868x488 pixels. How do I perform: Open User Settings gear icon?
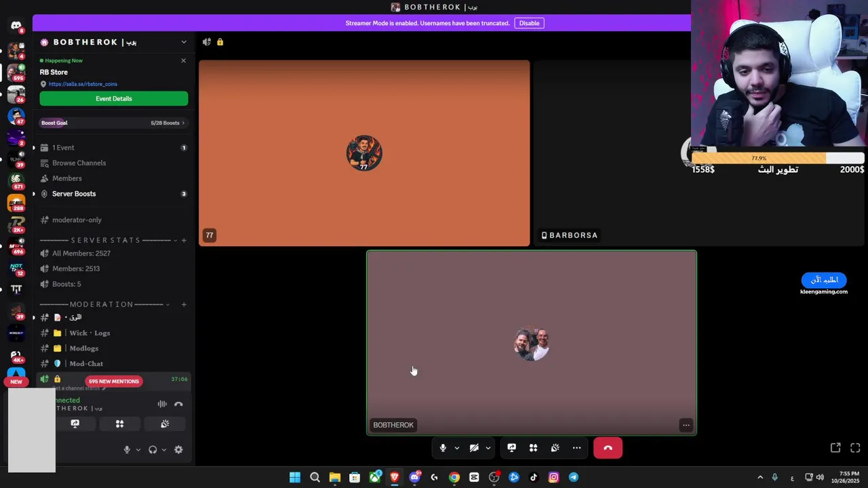178,449
